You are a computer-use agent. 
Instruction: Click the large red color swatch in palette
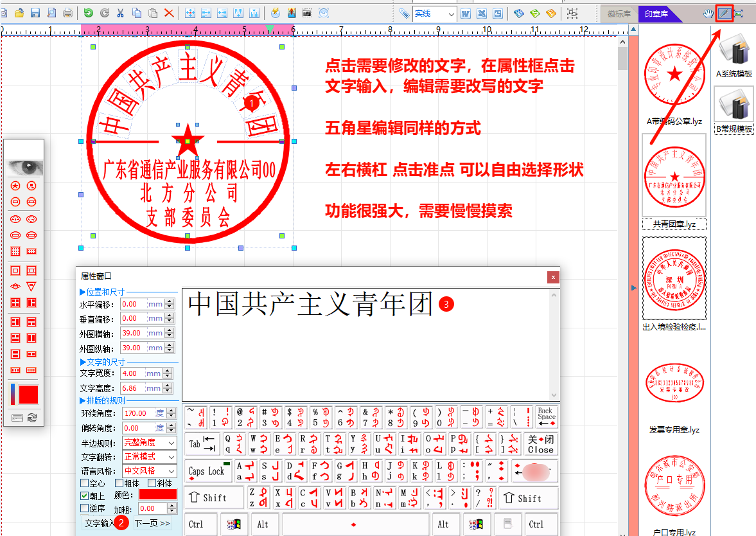click(28, 395)
